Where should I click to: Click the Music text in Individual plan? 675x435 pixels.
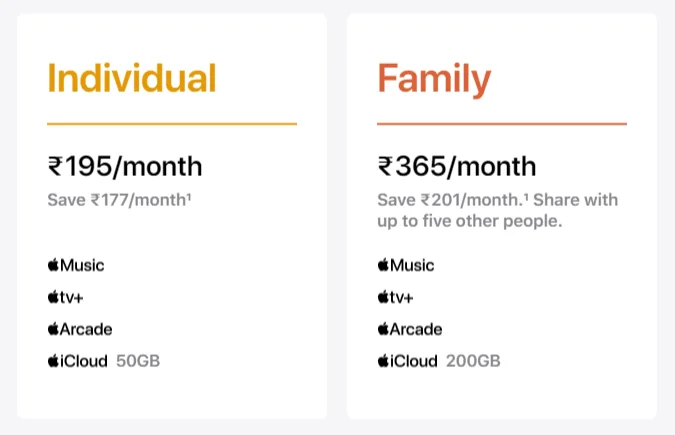(x=82, y=265)
